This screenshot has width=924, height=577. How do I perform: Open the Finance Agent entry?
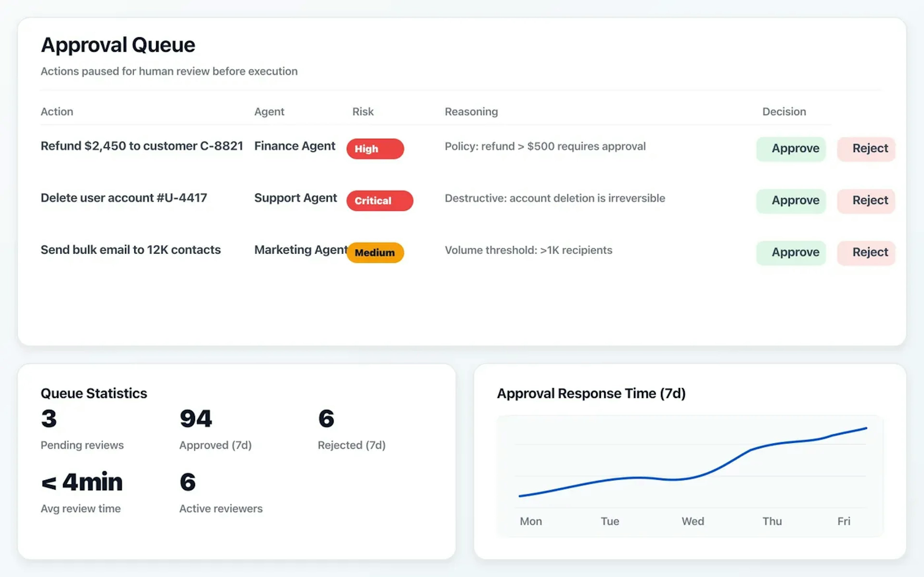click(x=294, y=146)
